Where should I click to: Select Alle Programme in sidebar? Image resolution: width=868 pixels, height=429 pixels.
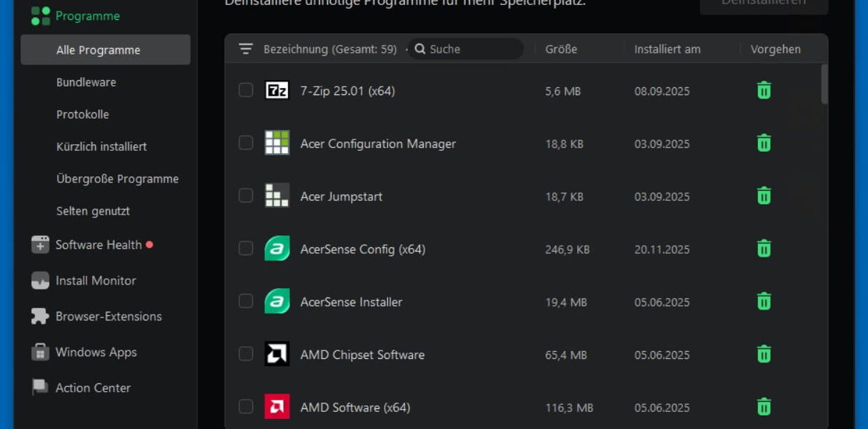click(106, 50)
